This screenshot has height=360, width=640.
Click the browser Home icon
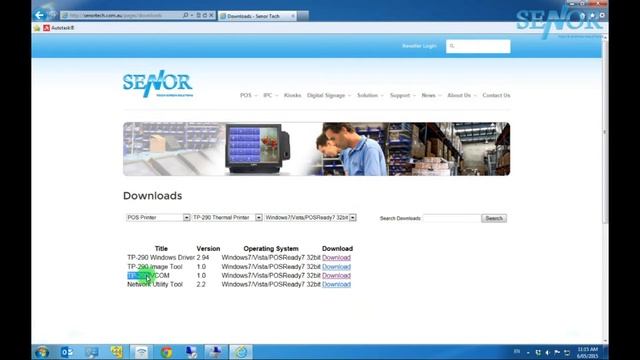point(583,16)
